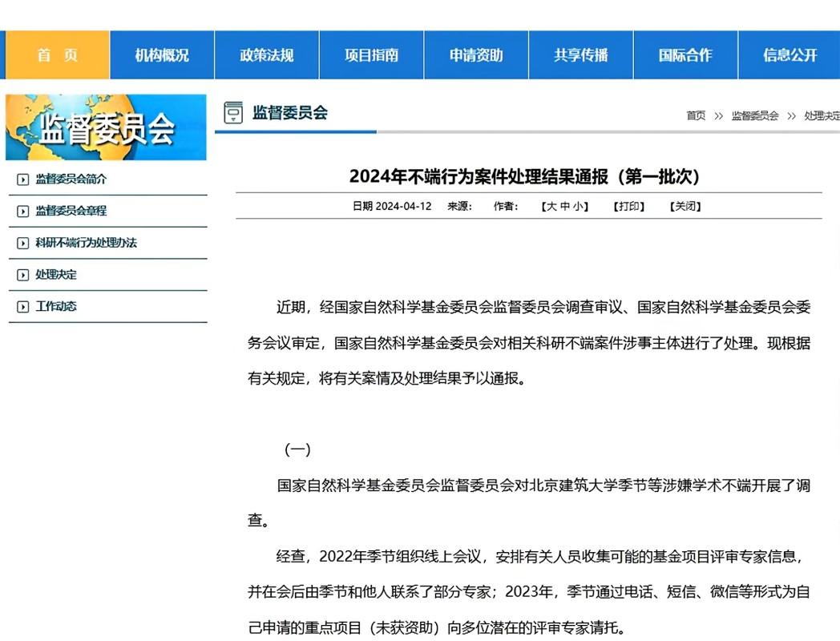Go to 首页 in the breadcrumb
Screen dimensions: 840x641
pos(696,115)
